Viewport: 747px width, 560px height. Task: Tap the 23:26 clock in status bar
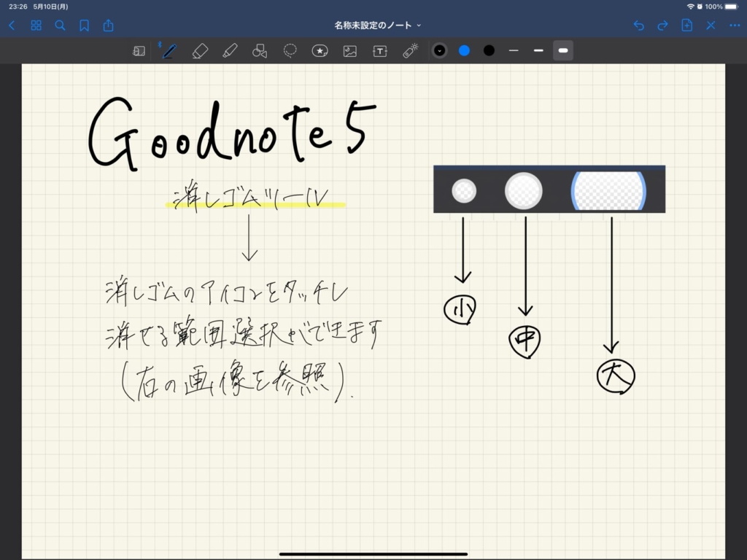pos(18,7)
